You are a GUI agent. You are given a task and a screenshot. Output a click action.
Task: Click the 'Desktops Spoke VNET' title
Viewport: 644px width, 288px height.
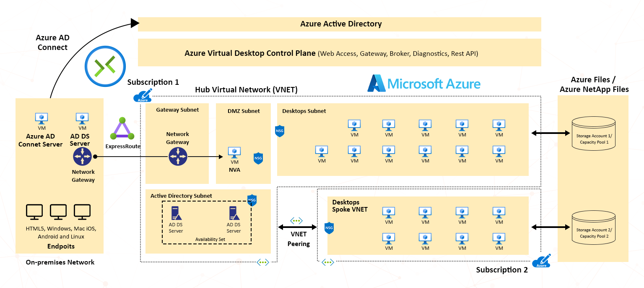tap(350, 206)
